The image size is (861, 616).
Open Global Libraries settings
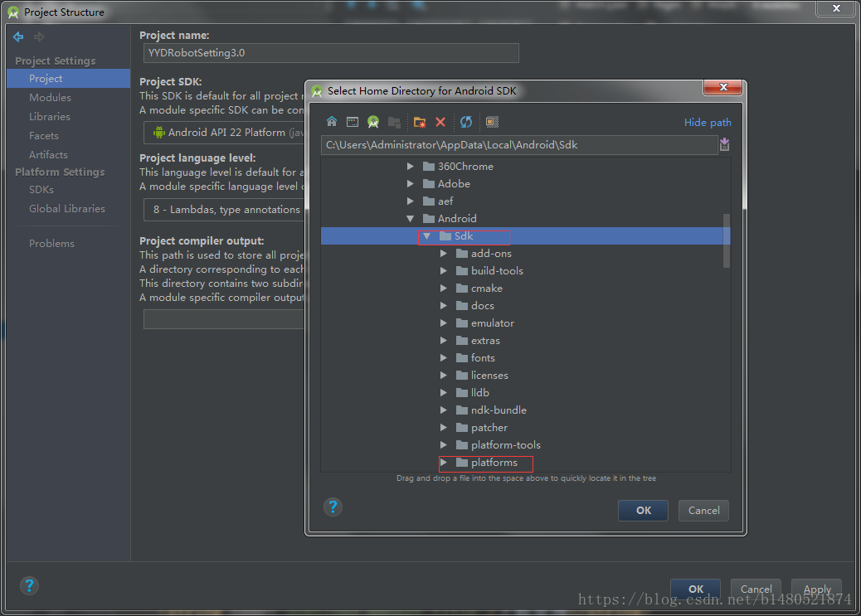67,209
